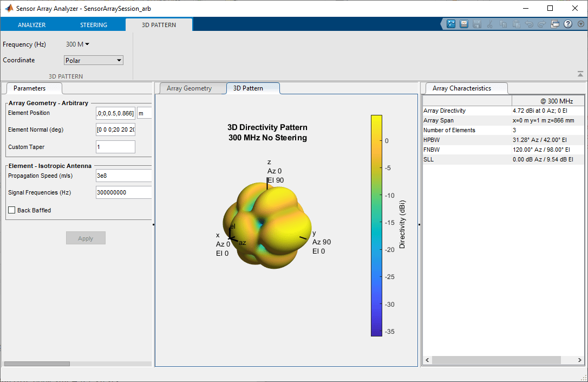Click the Signal Frequencies input field

(x=124, y=192)
